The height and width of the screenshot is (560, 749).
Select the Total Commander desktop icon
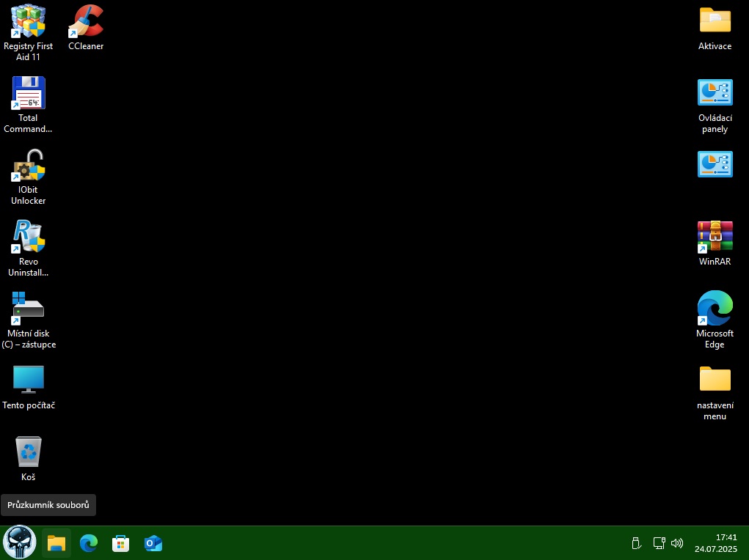click(29, 94)
